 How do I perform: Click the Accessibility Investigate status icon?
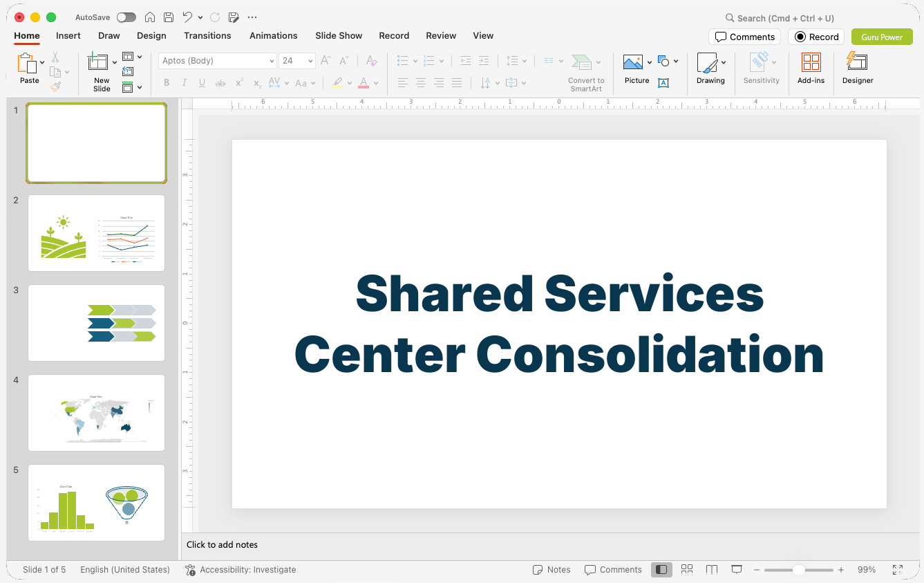[190, 570]
